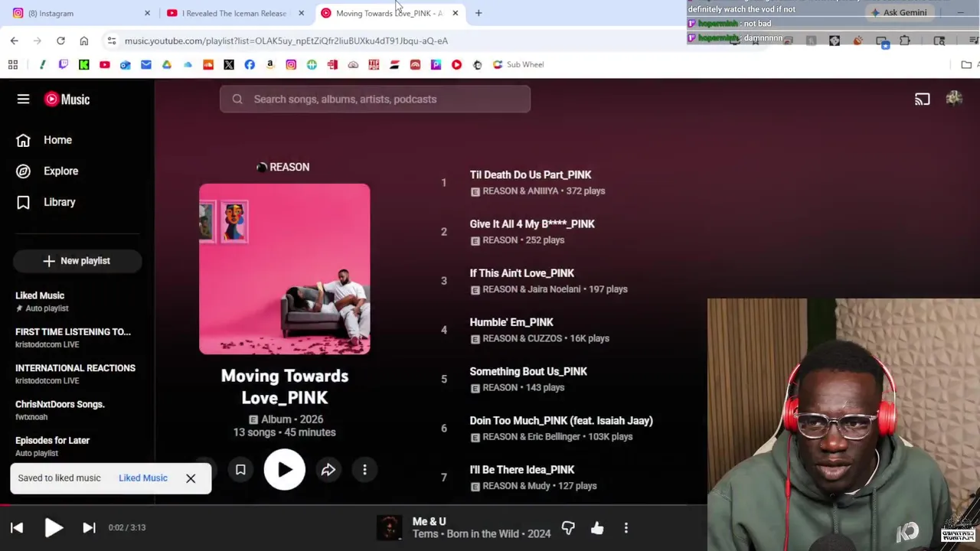Open the browser Extensions puzzle icon
The height and width of the screenshot is (551, 980).
click(905, 41)
